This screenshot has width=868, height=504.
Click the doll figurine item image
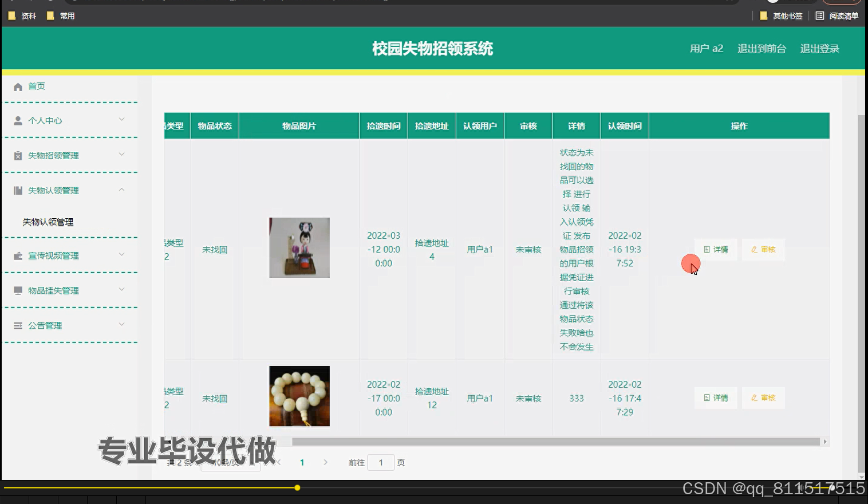[x=299, y=248]
